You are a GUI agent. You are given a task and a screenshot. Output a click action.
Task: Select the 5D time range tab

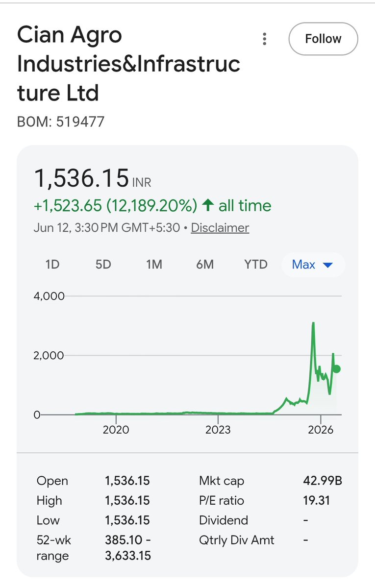[x=103, y=265]
